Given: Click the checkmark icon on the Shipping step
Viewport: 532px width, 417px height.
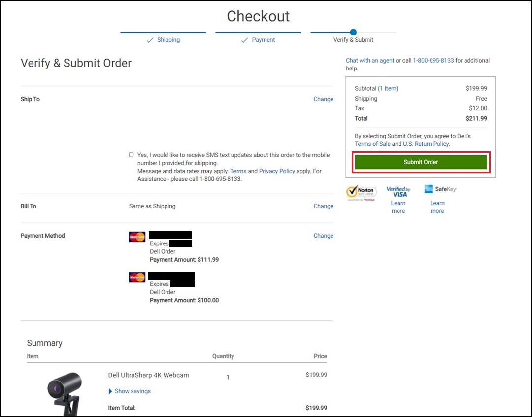Looking at the screenshot, I should pyautogui.click(x=150, y=40).
